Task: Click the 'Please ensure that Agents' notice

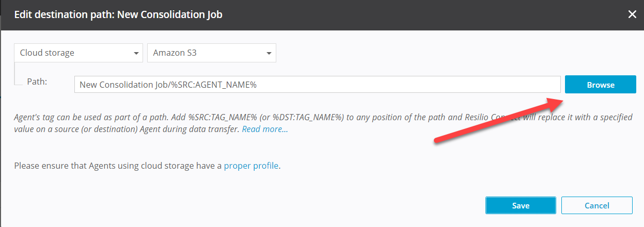Action: pos(118,166)
